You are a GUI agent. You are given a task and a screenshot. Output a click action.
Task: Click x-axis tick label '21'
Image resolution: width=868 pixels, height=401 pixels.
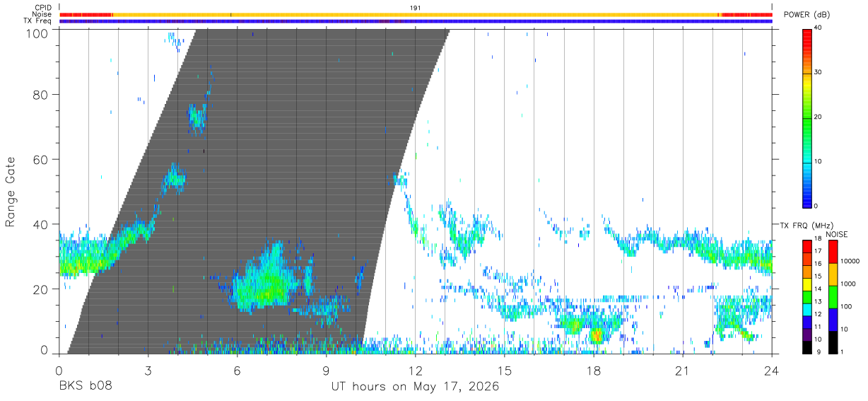683,371
